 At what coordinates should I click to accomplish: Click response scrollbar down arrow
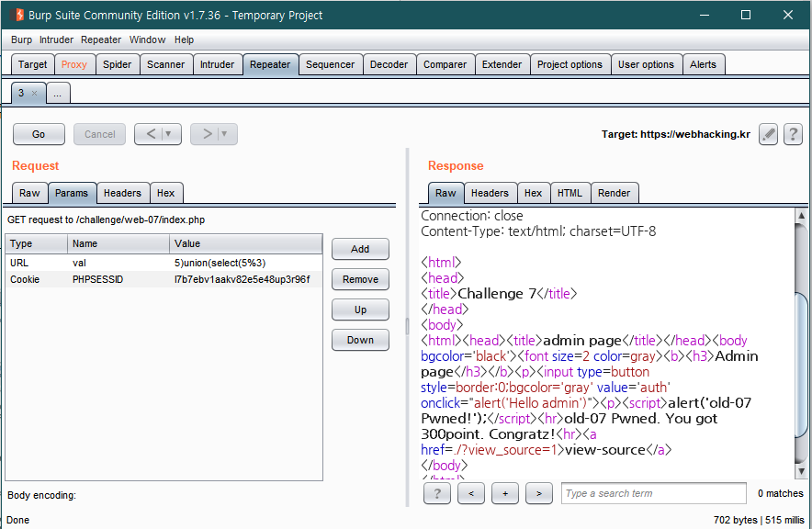(x=801, y=471)
